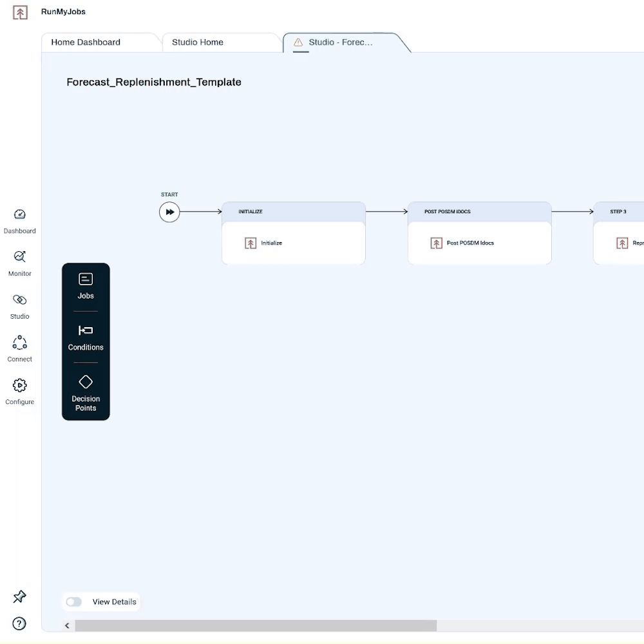The image size is (644, 644).
Task: Click the STEP 3 header block
Action: (618, 212)
